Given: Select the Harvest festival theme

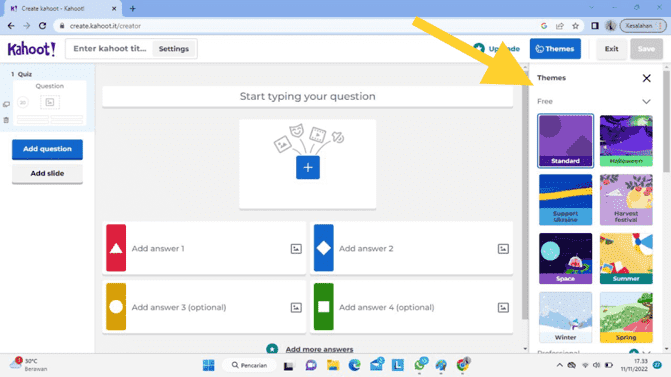Looking at the screenshot, I should 626,199.
